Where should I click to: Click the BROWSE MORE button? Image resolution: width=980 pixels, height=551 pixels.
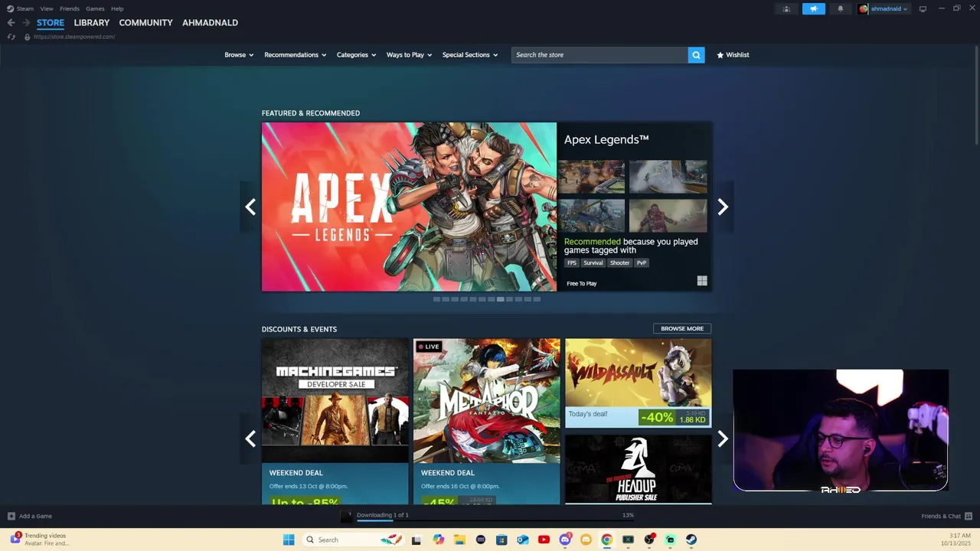click(682, 328)
